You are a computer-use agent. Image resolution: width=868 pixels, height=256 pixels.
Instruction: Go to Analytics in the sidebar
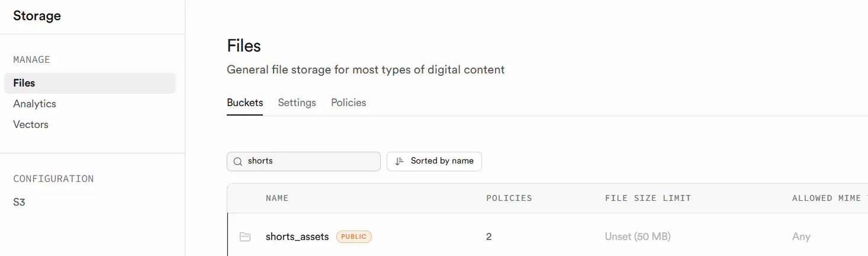tap(34, 104)
